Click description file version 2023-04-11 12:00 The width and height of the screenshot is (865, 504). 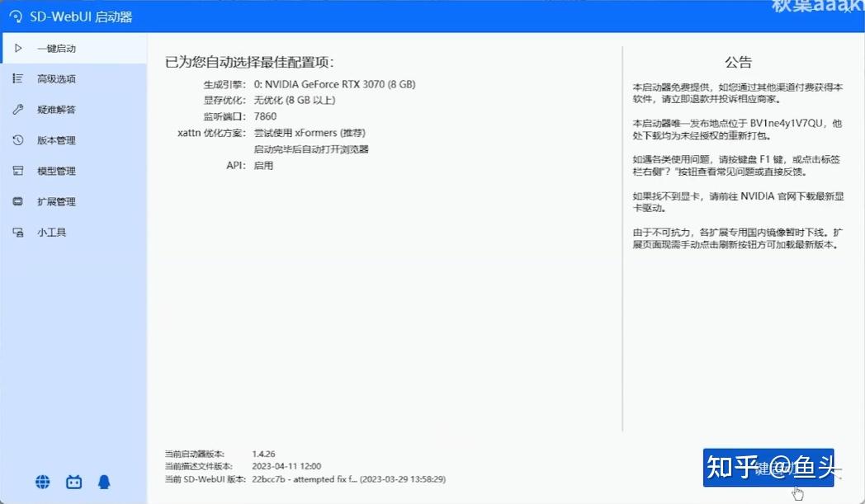click(286, 467)
